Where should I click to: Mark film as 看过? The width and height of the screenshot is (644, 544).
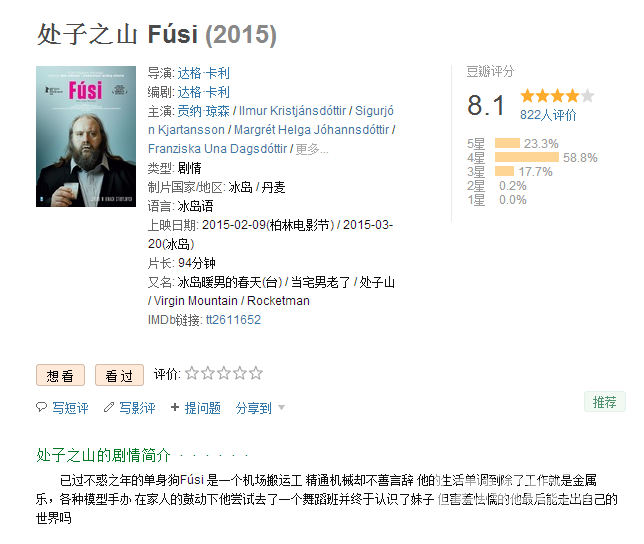tap(120, 375)
